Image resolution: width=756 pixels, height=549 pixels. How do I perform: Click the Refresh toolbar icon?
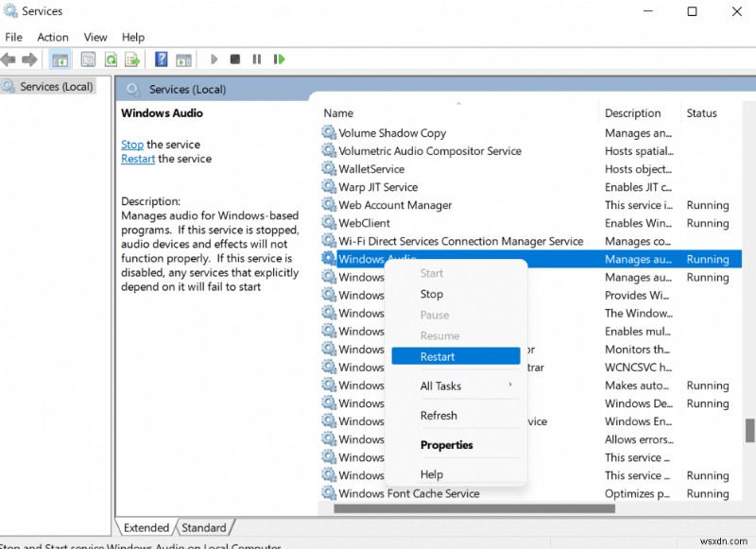click(x=111, y=59)
